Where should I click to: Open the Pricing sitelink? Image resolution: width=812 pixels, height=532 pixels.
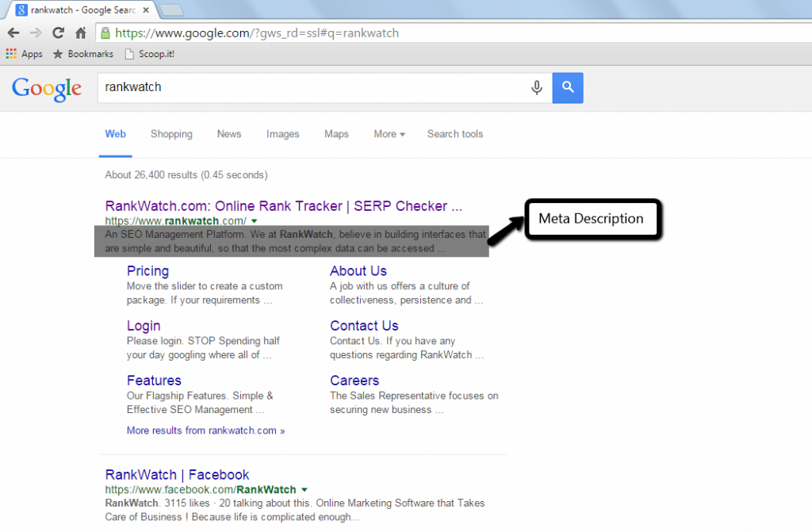[x=148, y=271]
